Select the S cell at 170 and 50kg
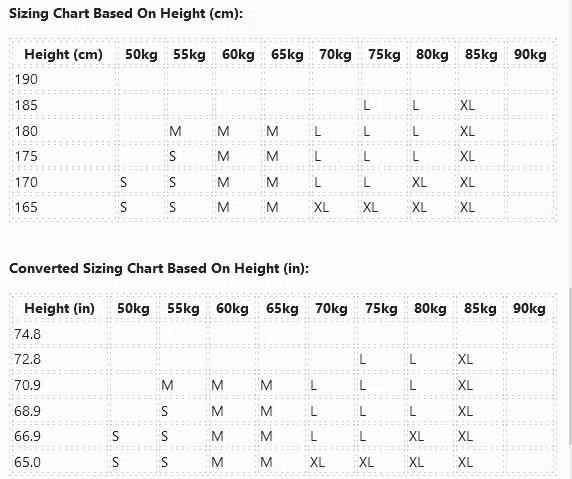This screenshot has height=479, width=572. [x=123, y=182]
